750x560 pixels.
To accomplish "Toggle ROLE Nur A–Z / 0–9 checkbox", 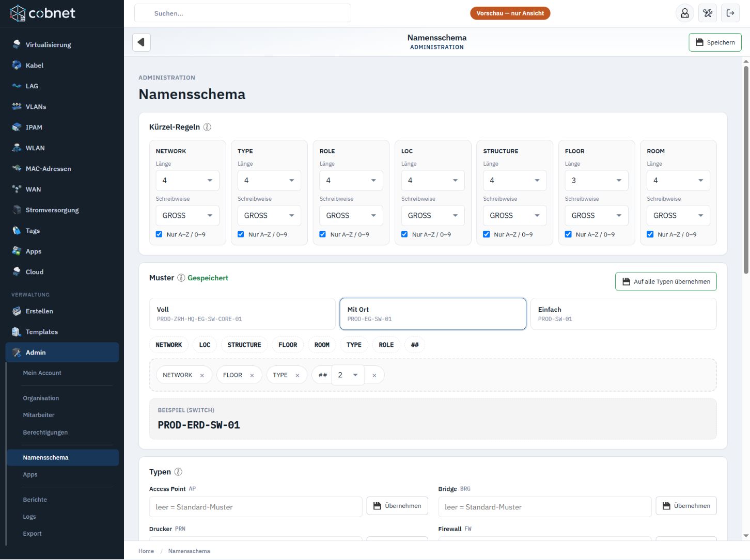I will coord(323,234).
